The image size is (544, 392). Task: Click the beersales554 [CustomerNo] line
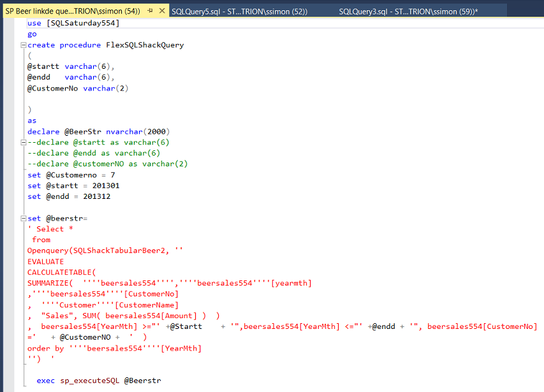pos(103,294)
